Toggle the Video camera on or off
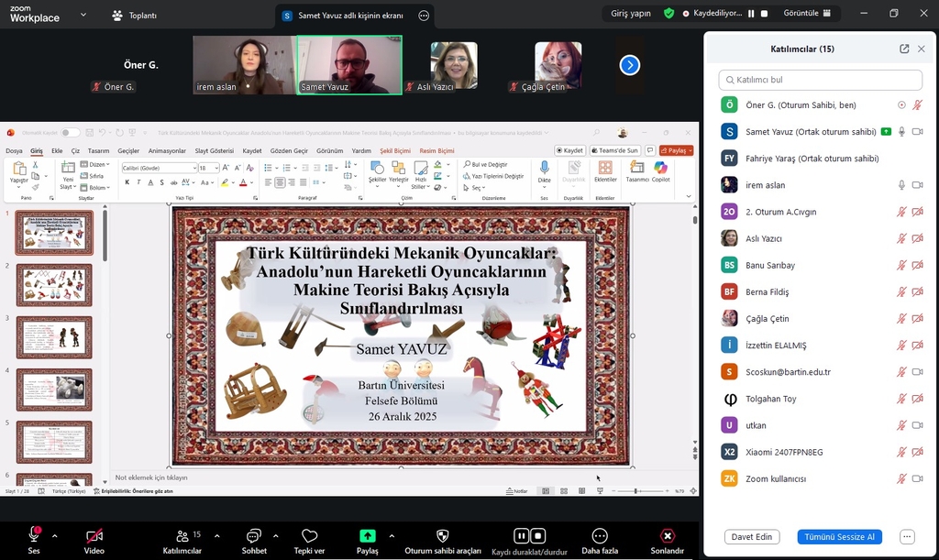This screenshot has height=560, width=939. pyautogui.click(x=94, y=536)
